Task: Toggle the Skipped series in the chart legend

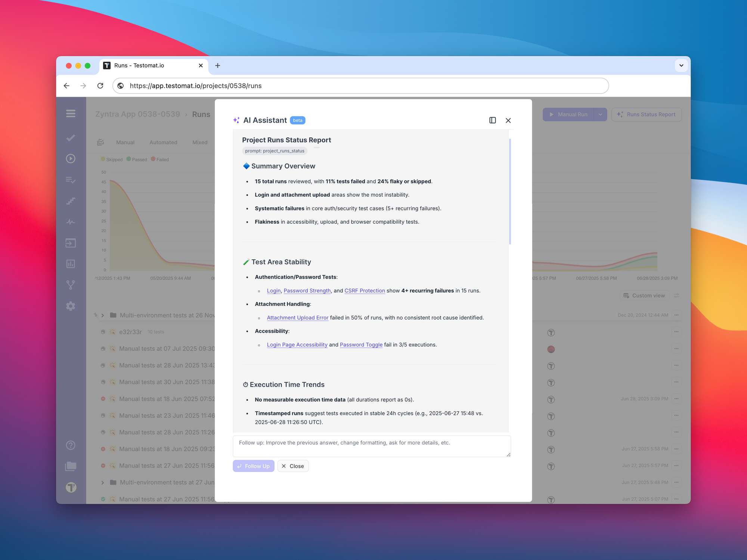Action: pyautogui.click(x=112, y=160)
